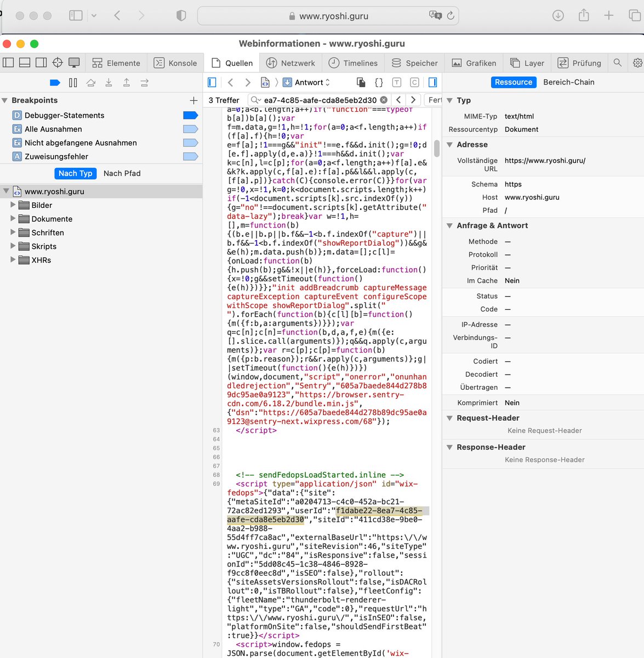
Task: Click the local override copy icon
Action: 361,82
